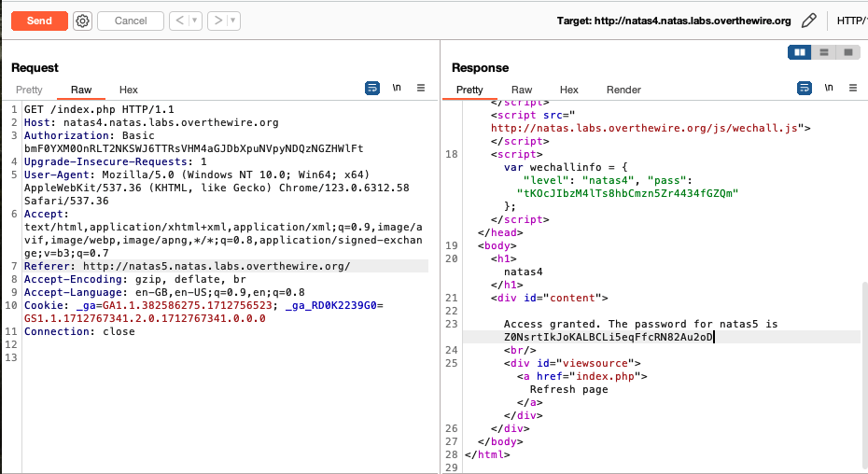Viewport: 868px width, 474px height.
Task: Click the orange Send button
Action: 39,21
